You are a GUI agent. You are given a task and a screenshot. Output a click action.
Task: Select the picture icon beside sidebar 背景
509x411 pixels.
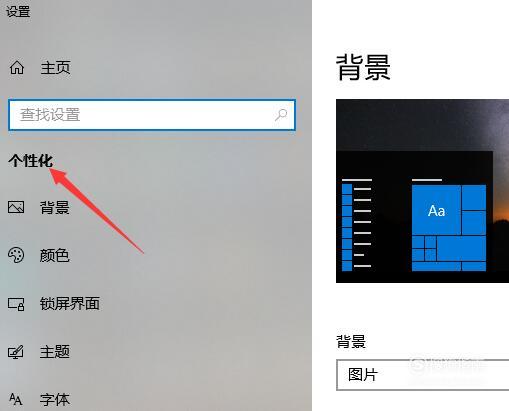coord(16,207)
